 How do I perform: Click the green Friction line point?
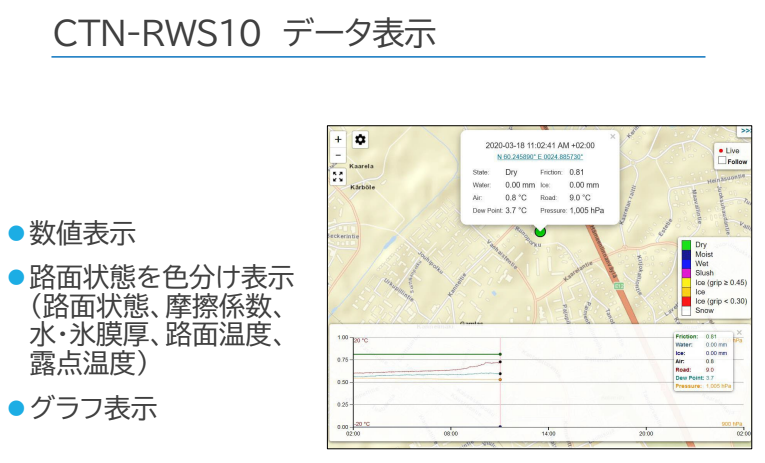click(499, 354)
